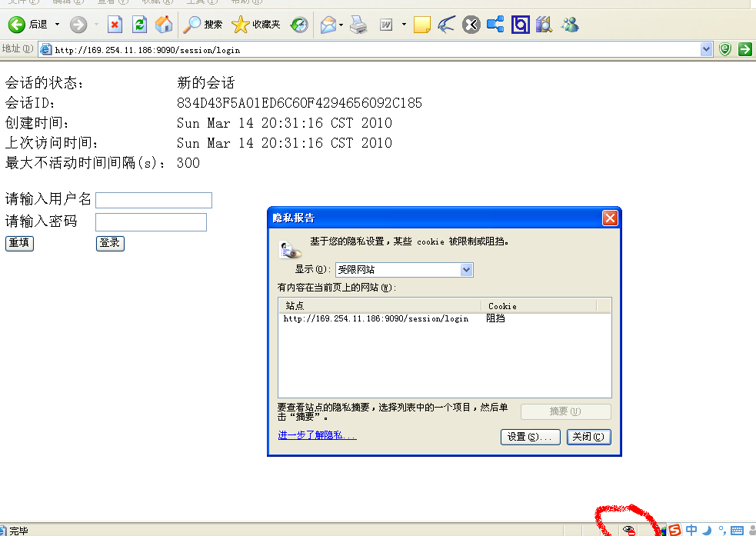Open the Search (搜索) toolbar button
756x536 pixels.
click(203, 24)
